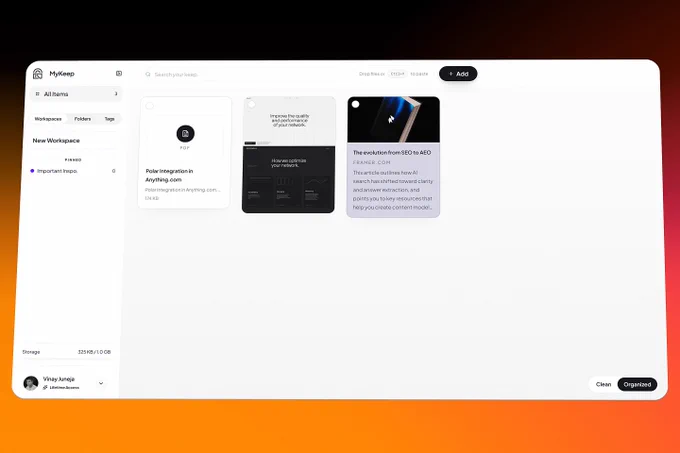The height and width of the screenshot is (453, 680).
Task: Collapse the sidebar with the panel icon
Action: pyautogui.click(x=119, y=74)
